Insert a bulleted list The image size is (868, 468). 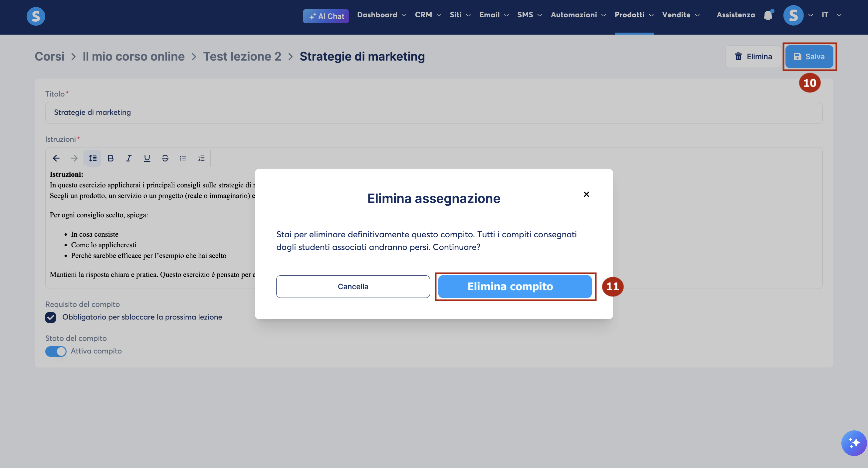[x=183, y=158]
